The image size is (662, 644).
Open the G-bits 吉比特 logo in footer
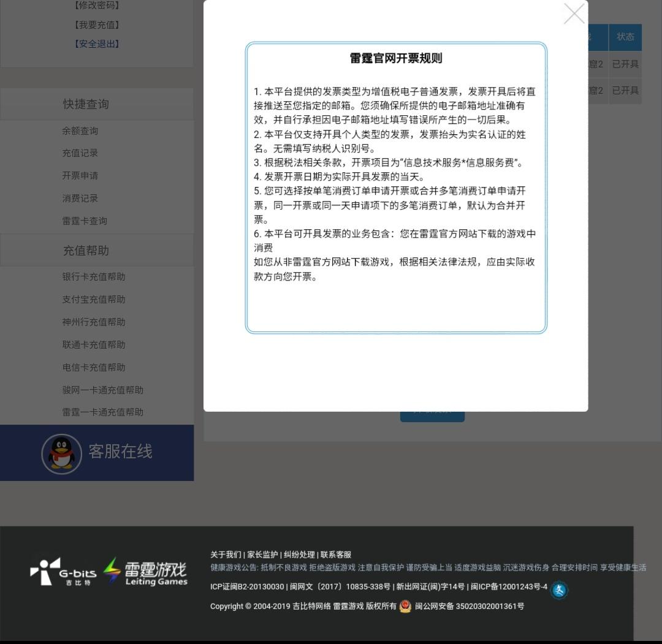click(63, 572)
